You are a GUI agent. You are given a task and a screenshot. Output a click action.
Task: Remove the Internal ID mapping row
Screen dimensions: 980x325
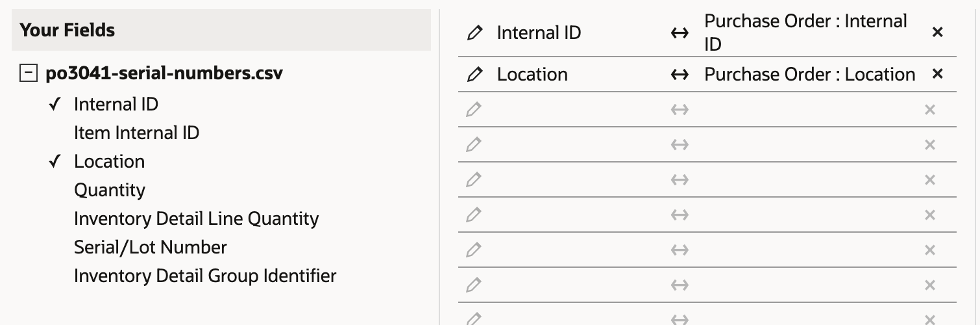937,32
